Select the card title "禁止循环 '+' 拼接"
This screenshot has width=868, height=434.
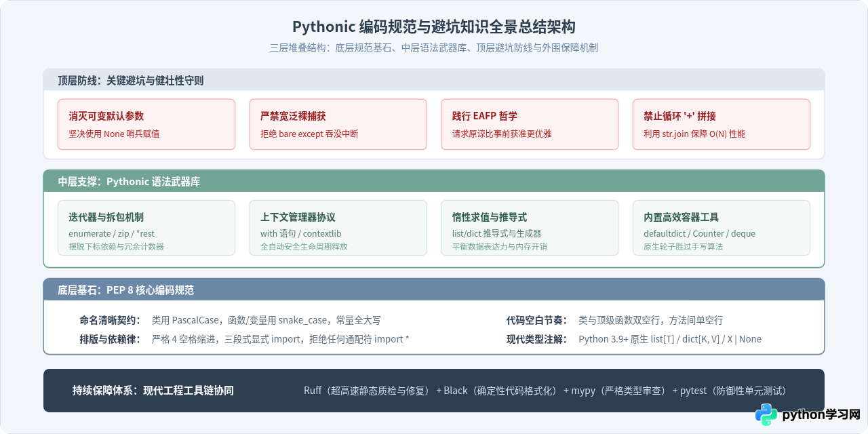click(679, 116)
